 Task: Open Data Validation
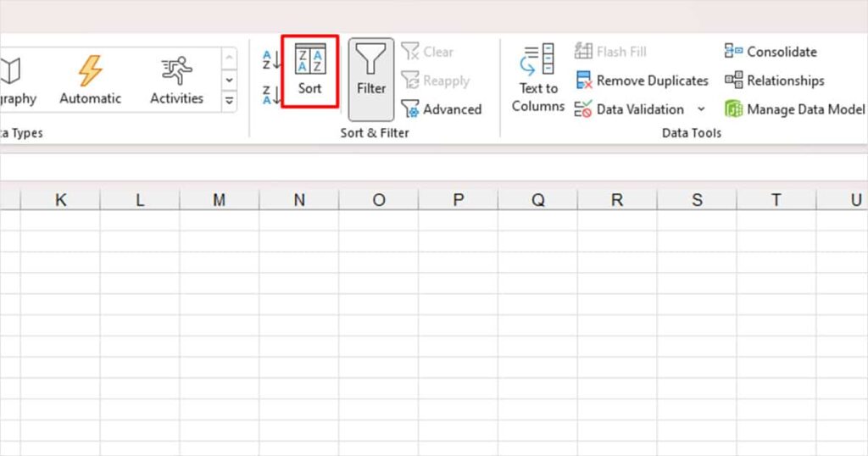630,109
